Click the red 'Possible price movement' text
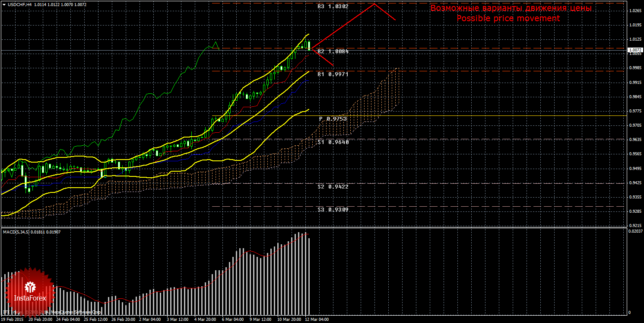644x323 pixels. tap(508, 19)
